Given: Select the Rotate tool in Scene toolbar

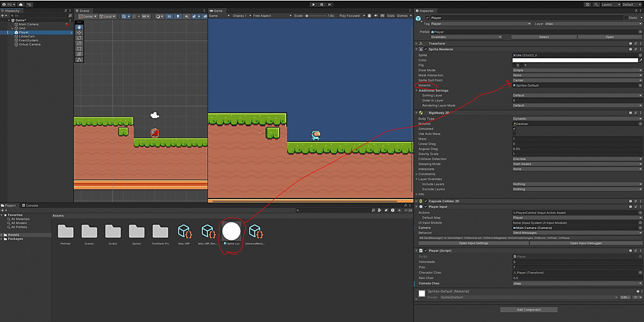Looking at the screenshot, I should [79, 38].
